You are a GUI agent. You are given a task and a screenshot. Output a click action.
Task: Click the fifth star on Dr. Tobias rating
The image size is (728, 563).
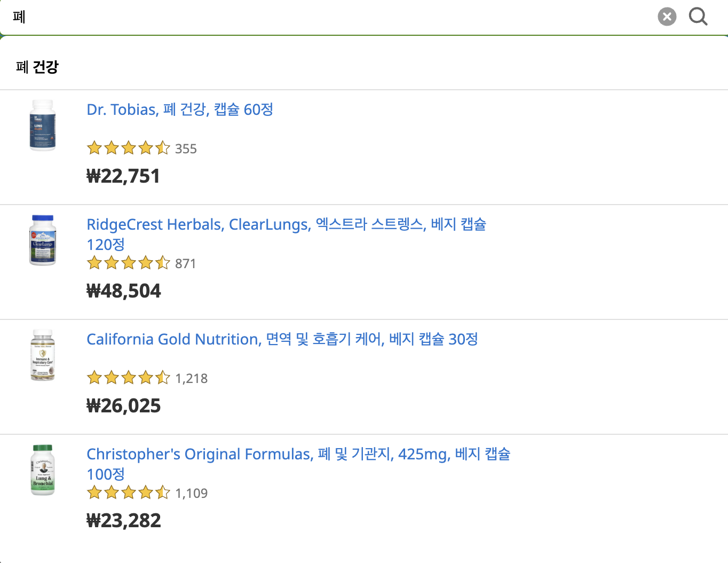click(x=162, y=148)
